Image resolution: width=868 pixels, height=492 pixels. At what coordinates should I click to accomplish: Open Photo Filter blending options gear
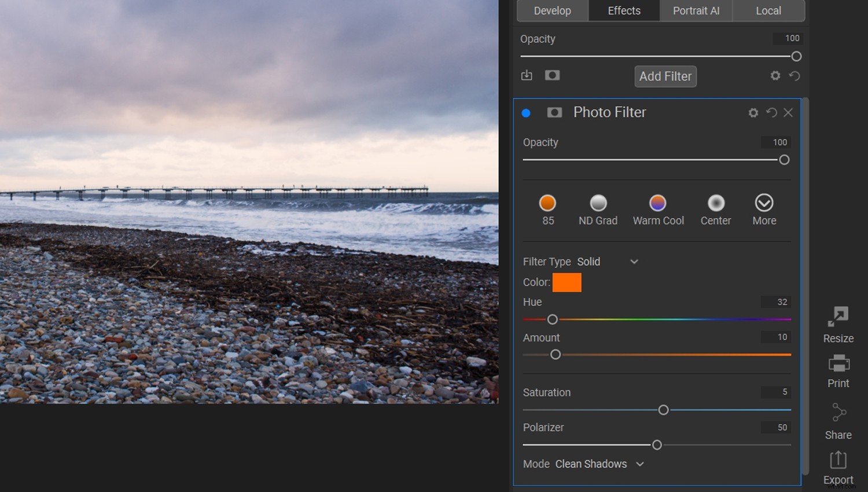753,112
